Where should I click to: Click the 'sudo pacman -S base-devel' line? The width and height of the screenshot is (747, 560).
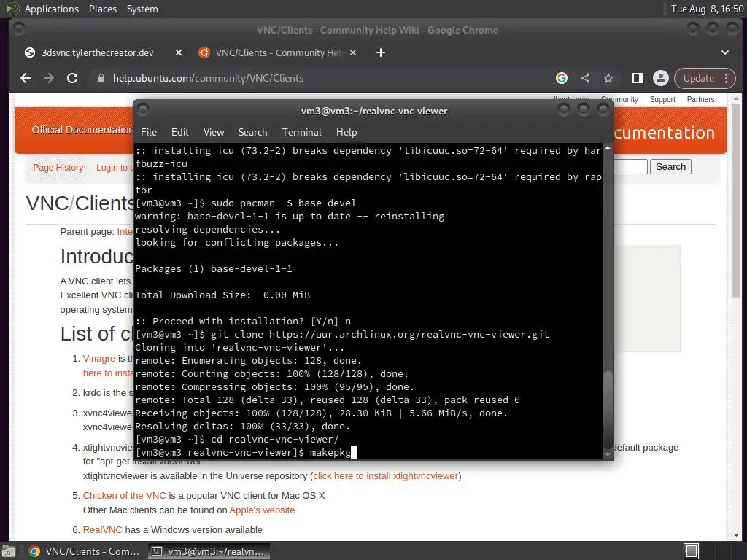point(246,203)
